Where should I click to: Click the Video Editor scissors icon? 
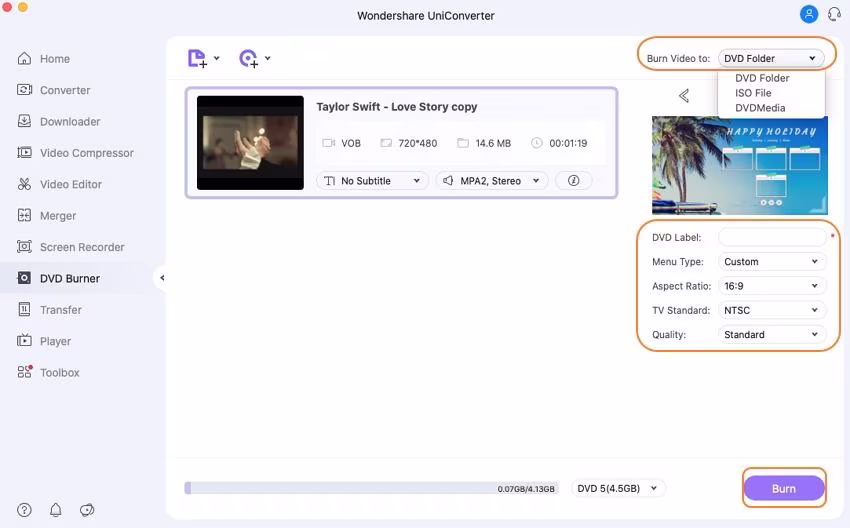pos(24,184)
